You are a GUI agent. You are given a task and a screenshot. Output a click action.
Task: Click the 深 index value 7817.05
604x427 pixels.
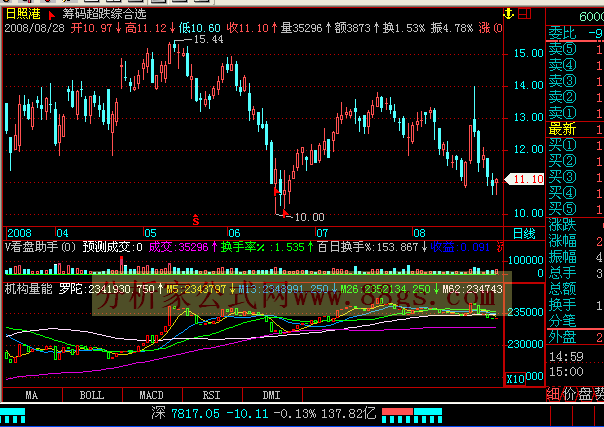click(x=195, y=414)
